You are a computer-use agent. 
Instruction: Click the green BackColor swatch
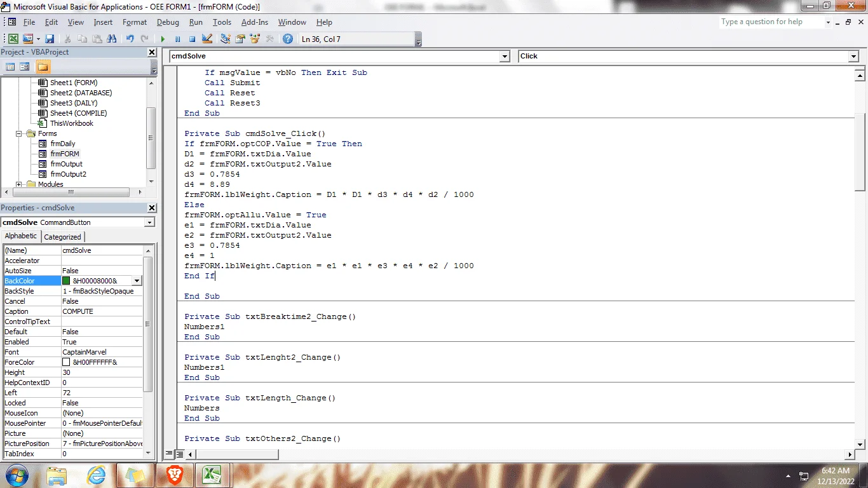[66, 281]
